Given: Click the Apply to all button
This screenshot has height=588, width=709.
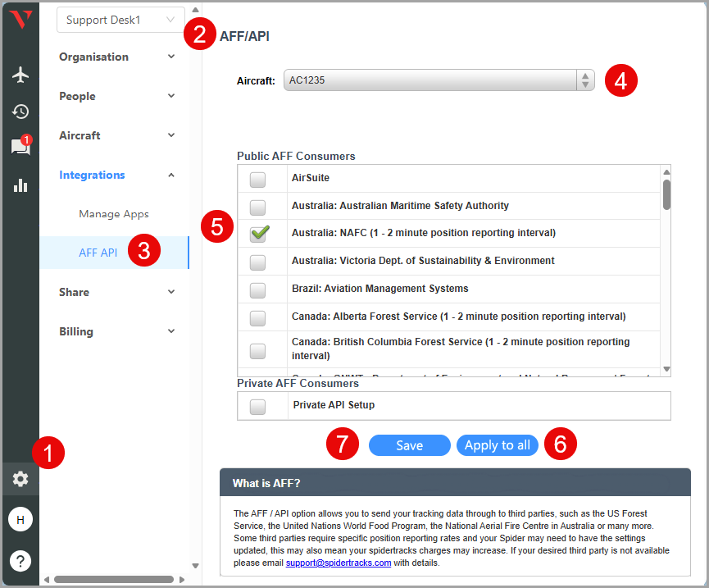Looking at the screenshot, I should coord(497,445).
